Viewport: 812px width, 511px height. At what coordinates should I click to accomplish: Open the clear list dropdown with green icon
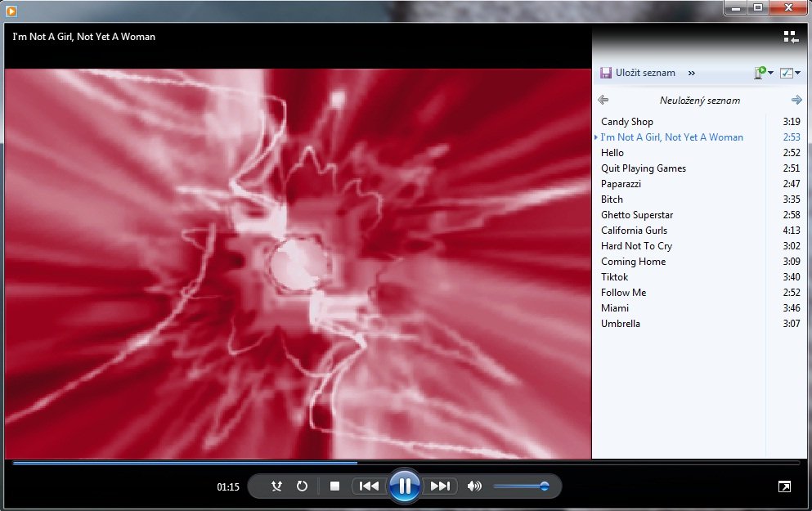click(763, 73)
